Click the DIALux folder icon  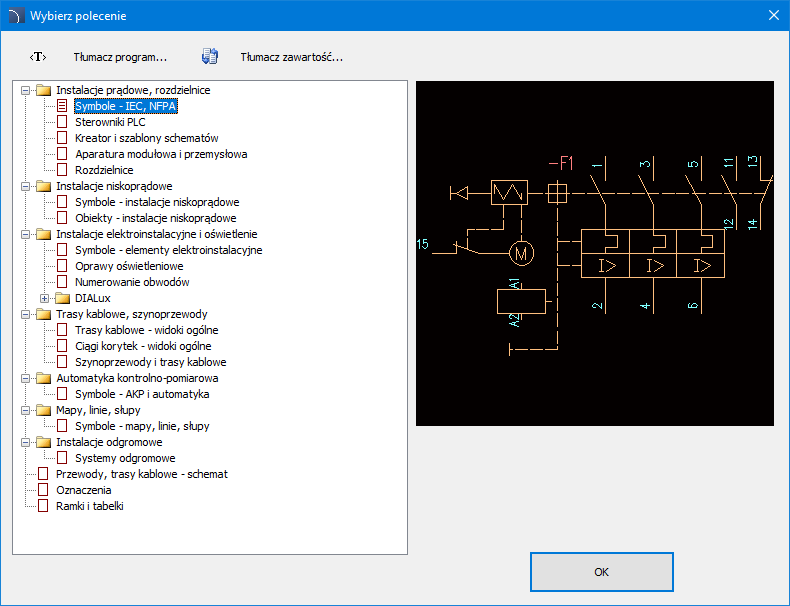click(62, 298)
